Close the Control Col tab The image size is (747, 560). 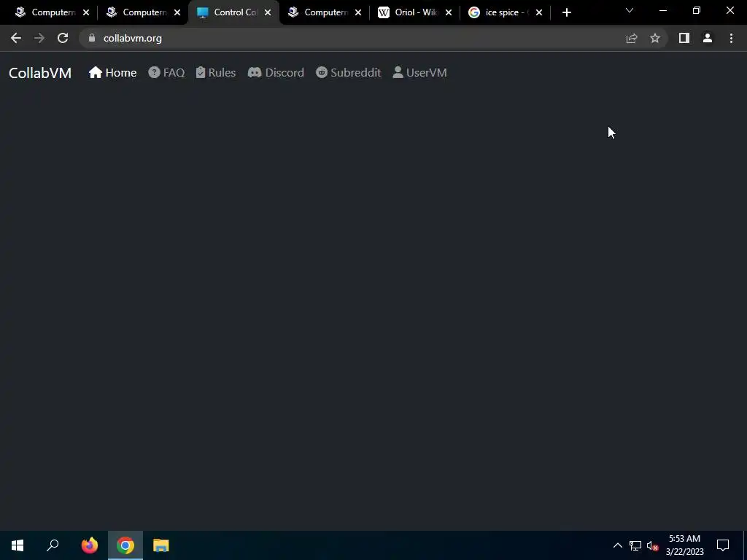268,13
